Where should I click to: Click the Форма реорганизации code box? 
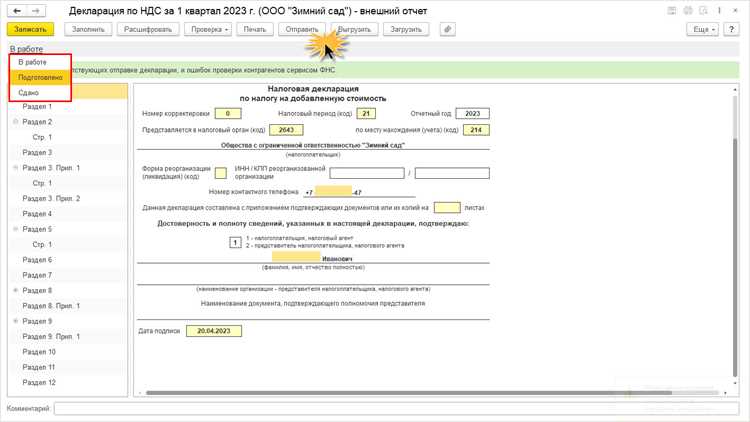[x=221, y=173]
